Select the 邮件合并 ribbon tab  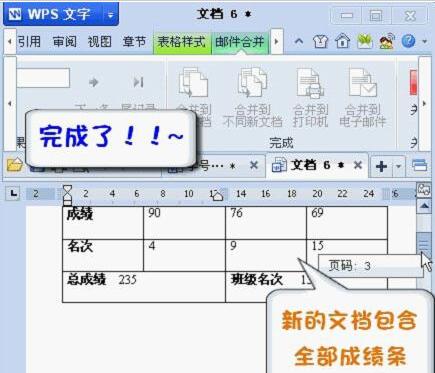click(240, 42)
